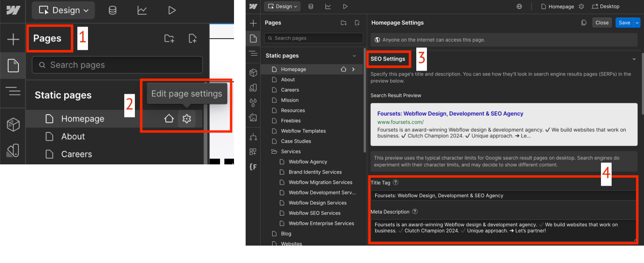The width and height of the screenshot is (644, 263).
Task: Open the analytics chart icon in right screenshot
Action: coord(328,6)
